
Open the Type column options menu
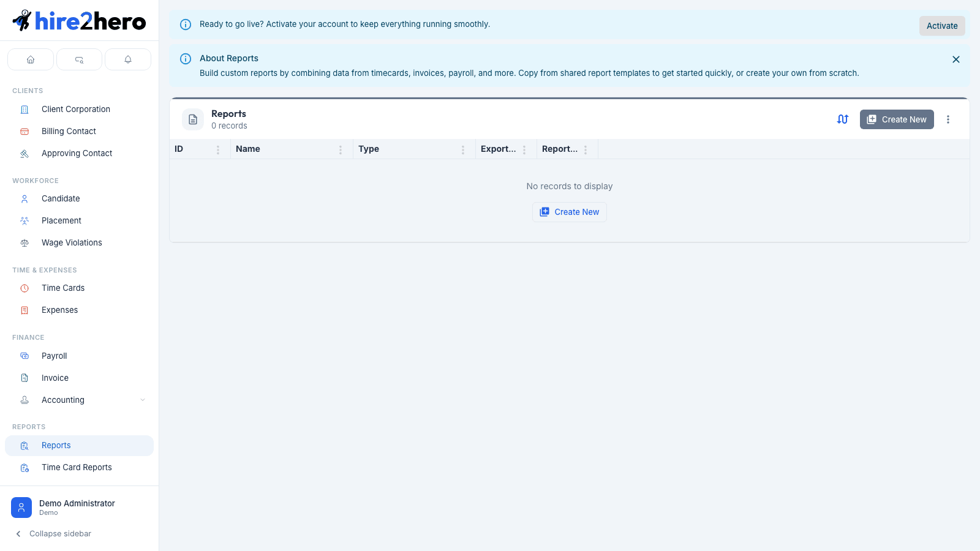[463, 149]
